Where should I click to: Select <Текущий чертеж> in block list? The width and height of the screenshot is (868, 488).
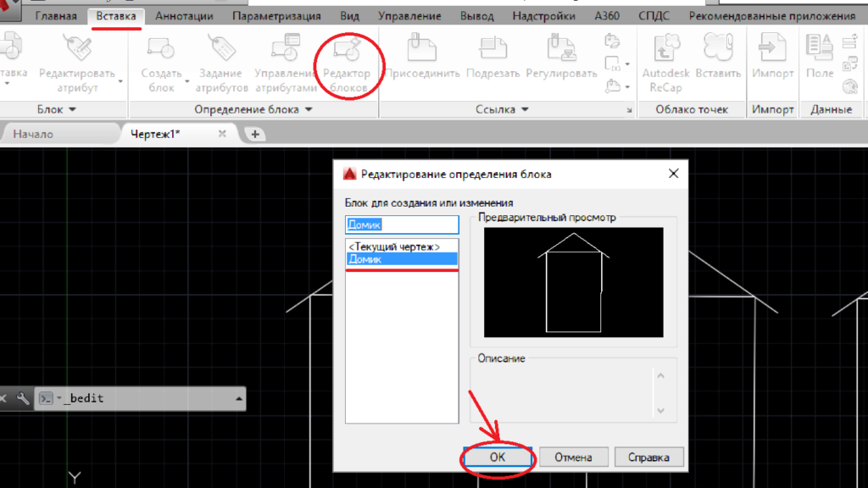[394, 247]
